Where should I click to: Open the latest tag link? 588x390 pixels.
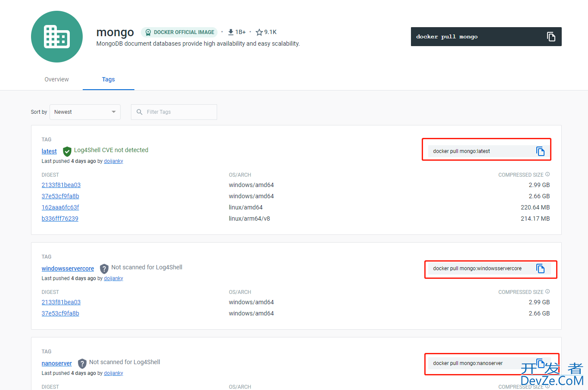pos(49,151)
